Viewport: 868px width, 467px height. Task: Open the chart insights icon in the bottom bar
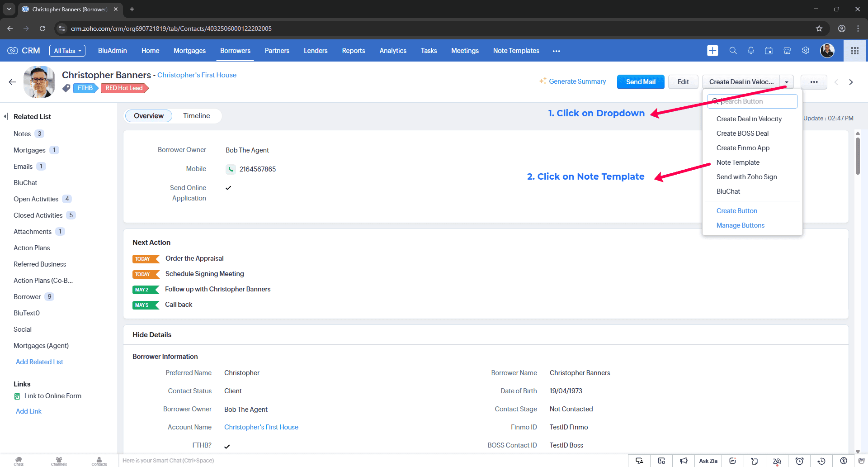point(732,461)
